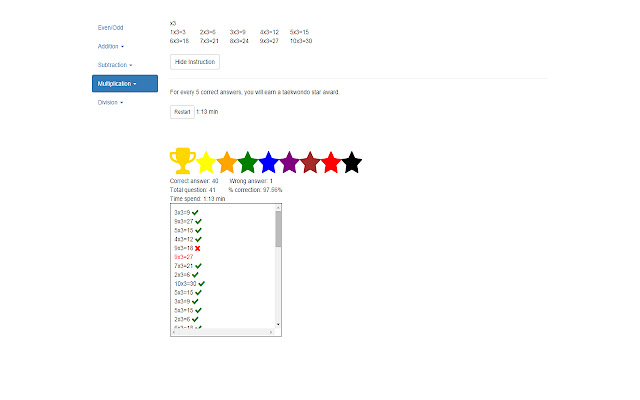This screenshot has width=640, height=400.
Task: Click the red cross beside 9x3=18
Action: click(198, 248)
